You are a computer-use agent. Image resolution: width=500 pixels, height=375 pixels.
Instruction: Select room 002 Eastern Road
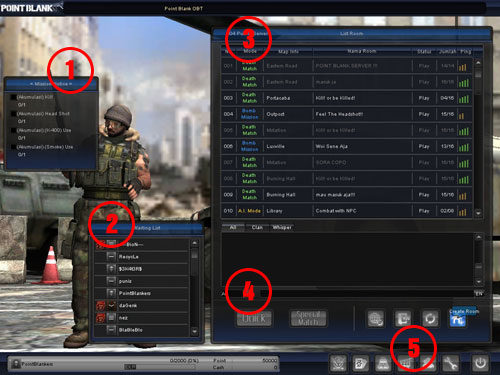pos(347,82)
